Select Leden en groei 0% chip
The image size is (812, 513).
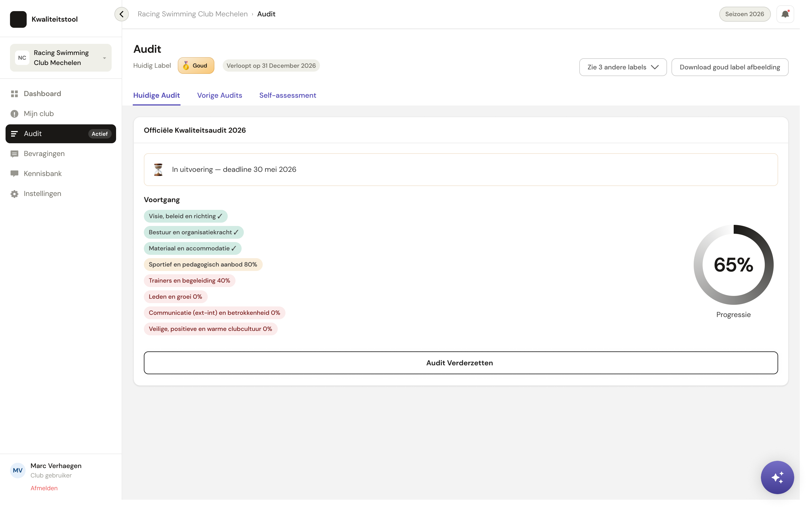click(175, 296)
